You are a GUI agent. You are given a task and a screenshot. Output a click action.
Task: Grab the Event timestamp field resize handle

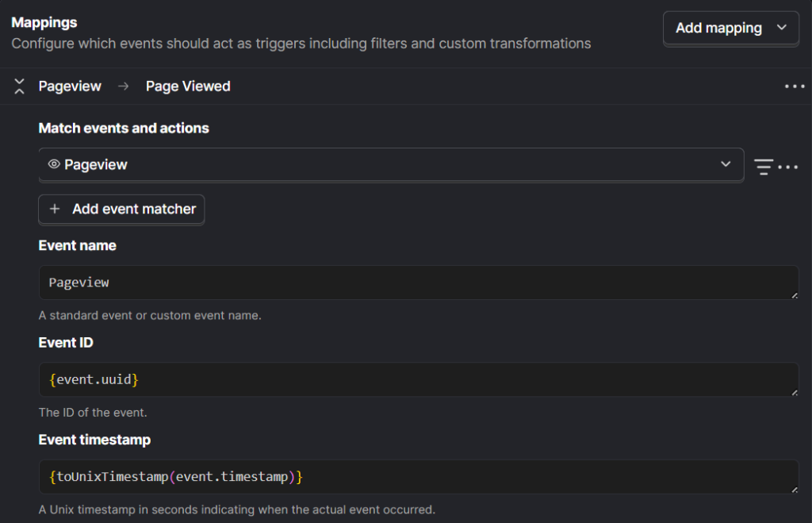click(x=794, y=490)
